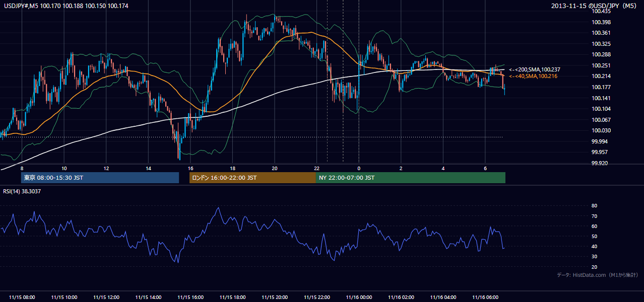Click the 200 SMA label reading 100.237
Viewport: 644px width, 302px height.
coord(535,69)
